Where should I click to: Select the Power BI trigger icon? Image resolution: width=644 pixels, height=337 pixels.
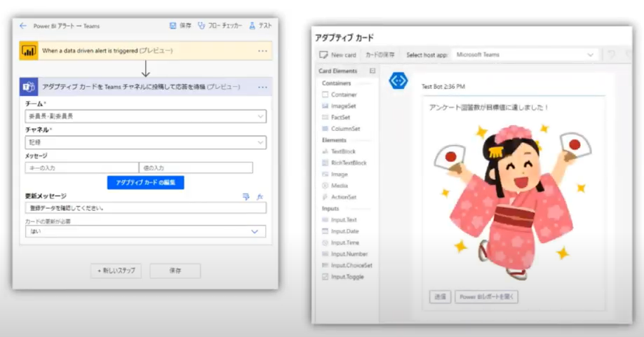click(29, 51)
